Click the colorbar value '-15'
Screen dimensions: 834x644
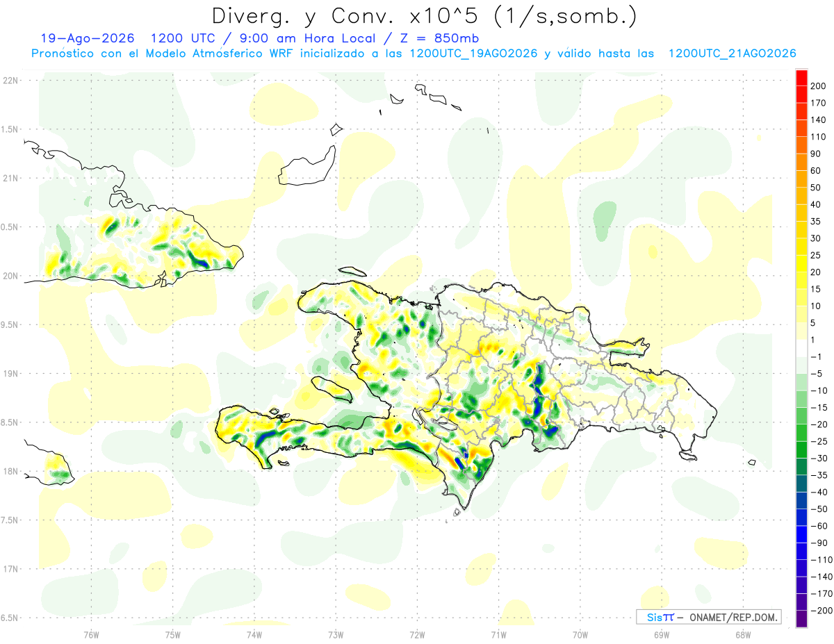(x=819, y=408)
